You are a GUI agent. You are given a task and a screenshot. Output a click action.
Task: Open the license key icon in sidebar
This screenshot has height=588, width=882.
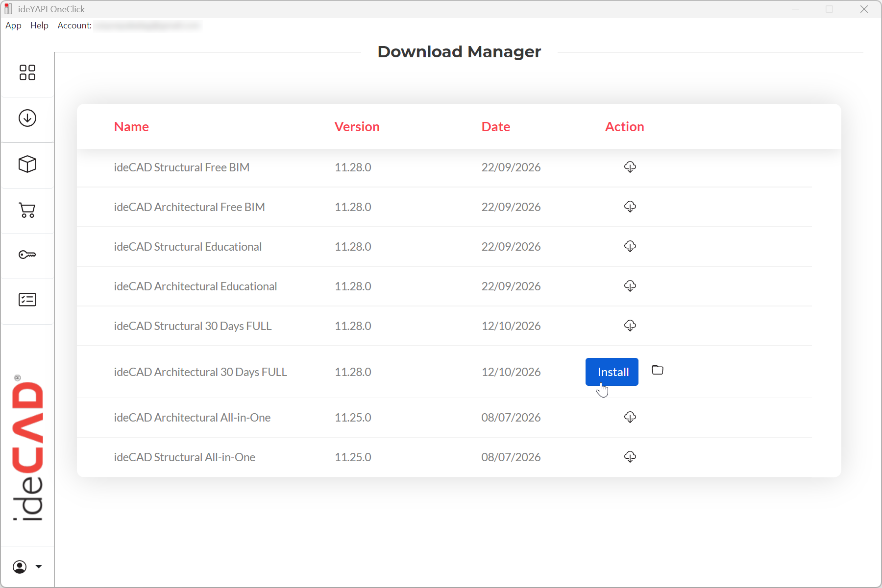pos(27,255)
